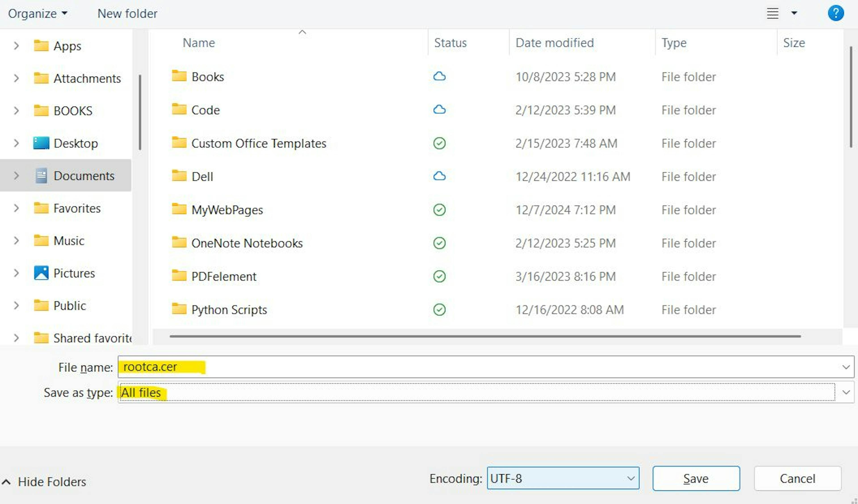Expand the BOOKS tree node
858x504 pixels.
pyautogui.click(x=16, y=111)
